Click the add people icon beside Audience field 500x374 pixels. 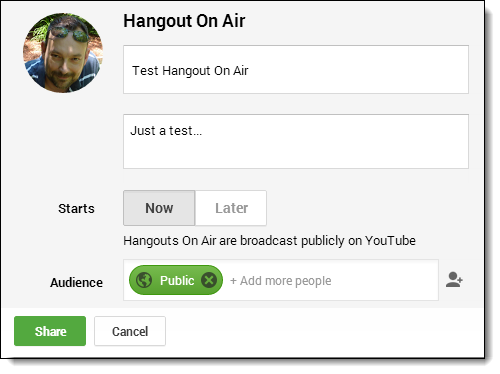[454, 280]
